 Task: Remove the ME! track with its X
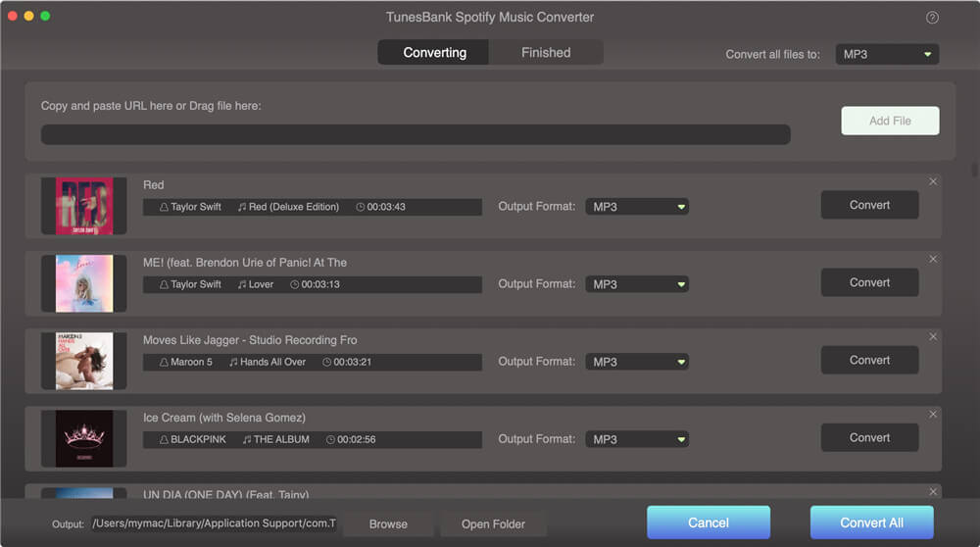coord(933,259)
